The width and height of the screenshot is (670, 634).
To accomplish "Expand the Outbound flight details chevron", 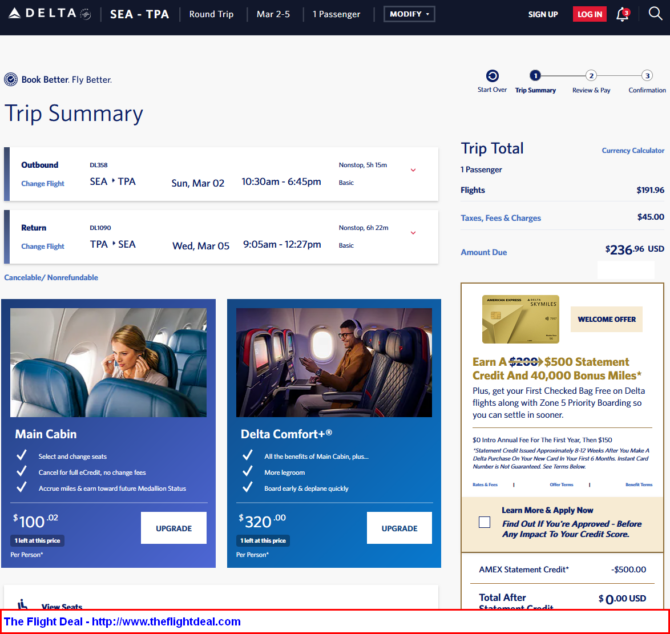I will [413, 170].
